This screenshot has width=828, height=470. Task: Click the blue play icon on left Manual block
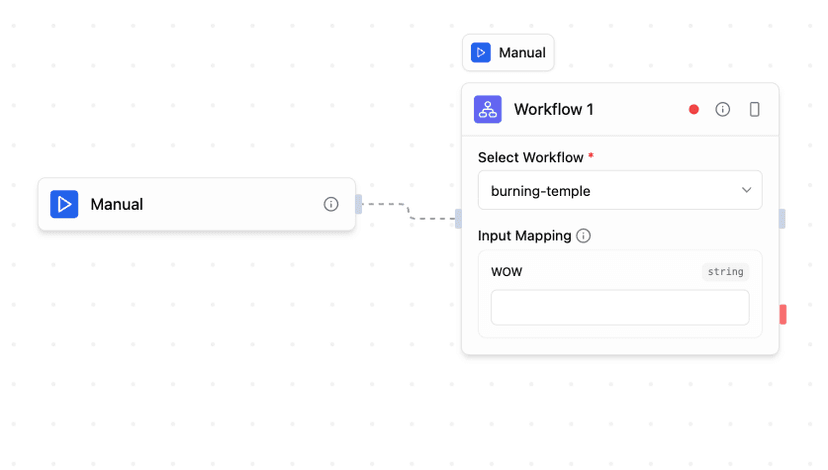[64, 204]
